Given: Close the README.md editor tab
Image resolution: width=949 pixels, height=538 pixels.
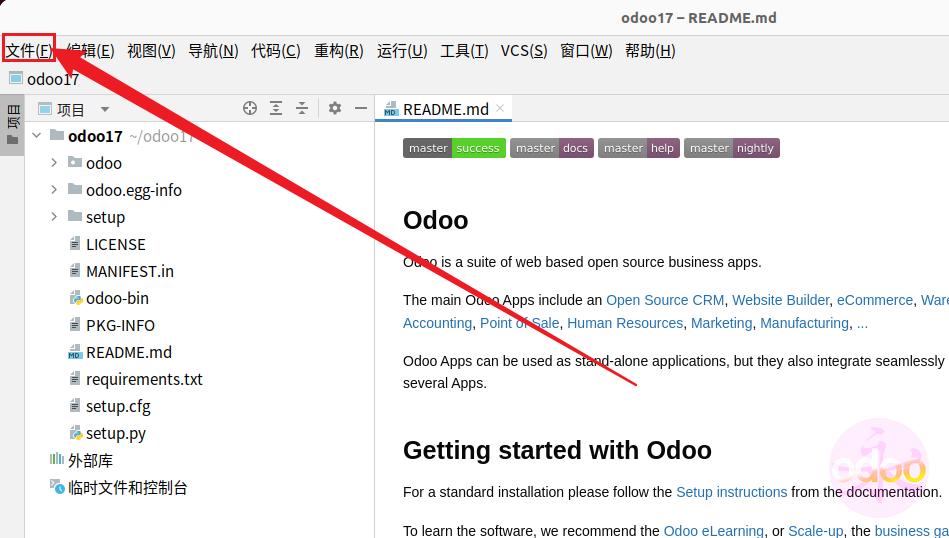Looking at the screenshot, I should click(x=500, y=108).
